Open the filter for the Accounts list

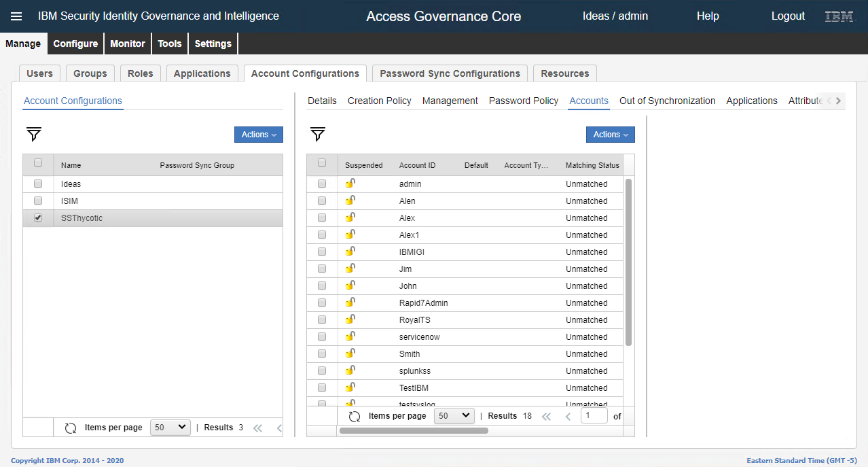tap(317, 135)
